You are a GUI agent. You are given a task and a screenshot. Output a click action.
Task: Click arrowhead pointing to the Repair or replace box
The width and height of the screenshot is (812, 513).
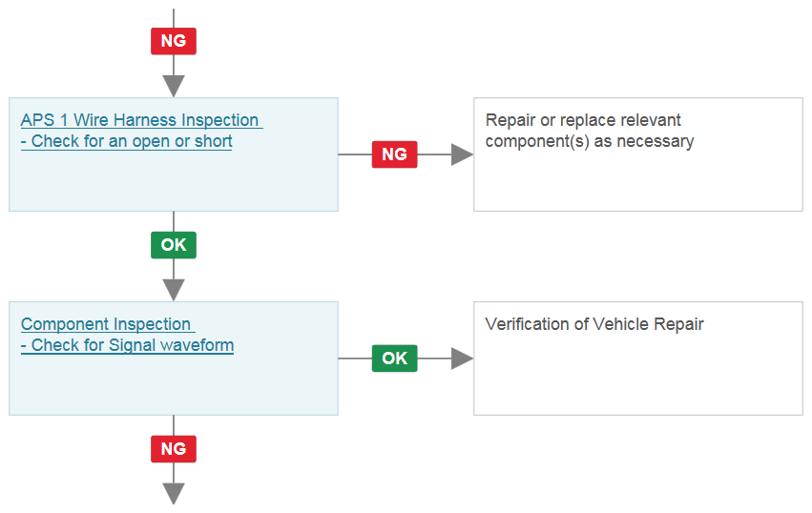pos(462,154)
